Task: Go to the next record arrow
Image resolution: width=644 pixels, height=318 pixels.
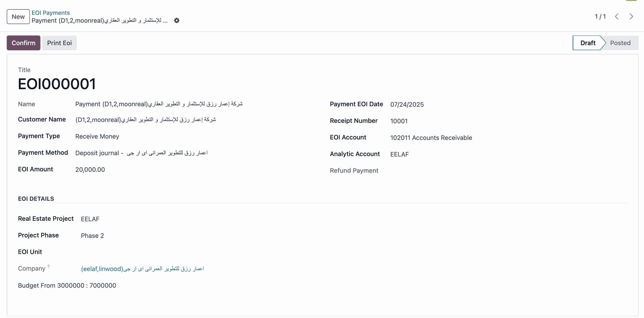Action: point(631,16)
